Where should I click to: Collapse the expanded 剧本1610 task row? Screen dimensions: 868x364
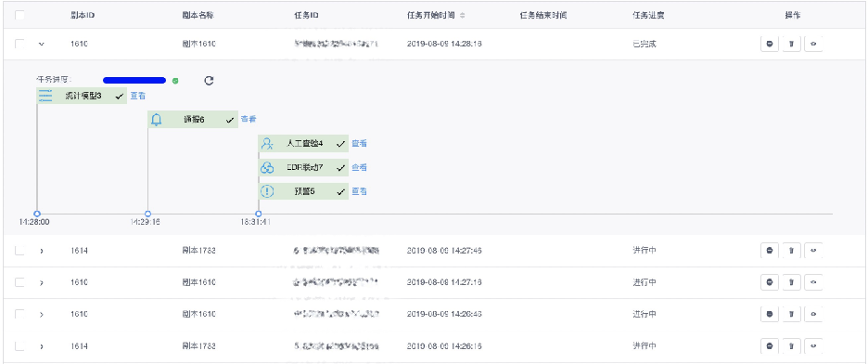point(42,45)
